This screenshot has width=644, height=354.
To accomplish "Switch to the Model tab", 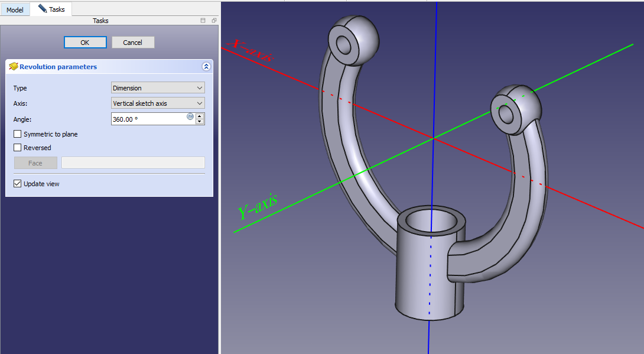I will click(x=15, y=10).
